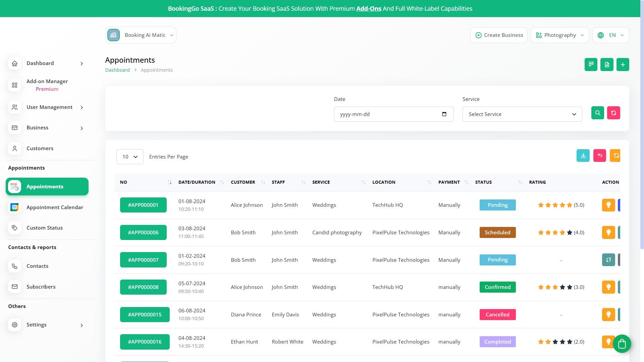Expand the Photography business type dropdown
644x362 pixels.
coord(559,35)
